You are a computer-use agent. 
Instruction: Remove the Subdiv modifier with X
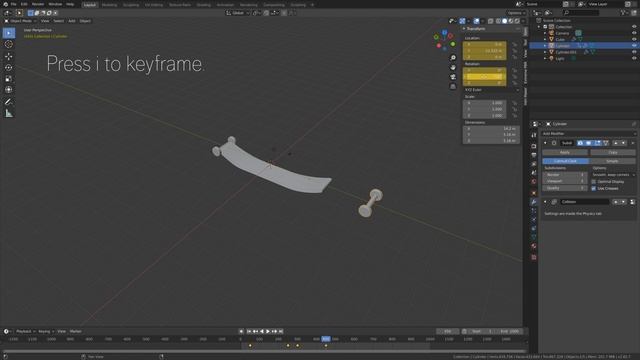633,143
